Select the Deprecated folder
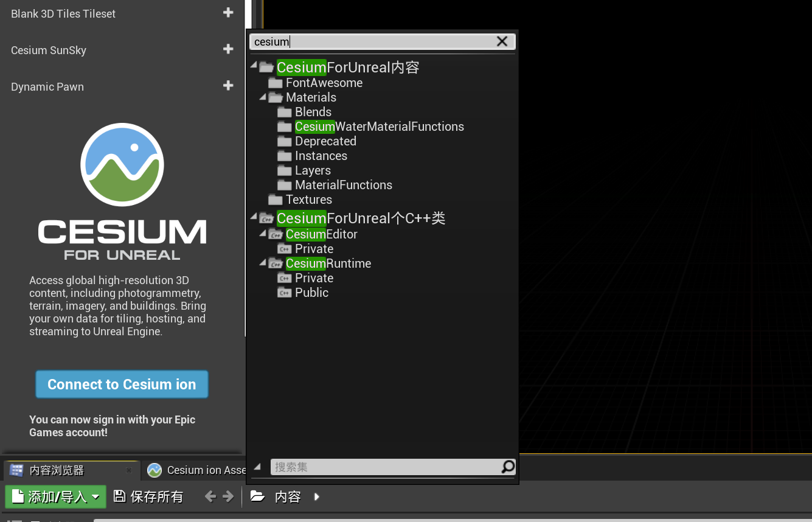Screen dimensions: 812x522 tap(325, 141)
